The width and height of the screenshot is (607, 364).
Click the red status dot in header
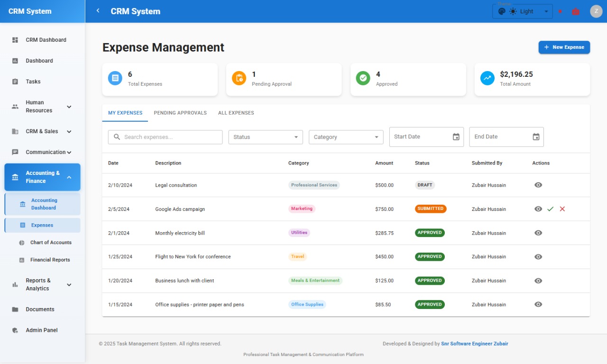560,11
